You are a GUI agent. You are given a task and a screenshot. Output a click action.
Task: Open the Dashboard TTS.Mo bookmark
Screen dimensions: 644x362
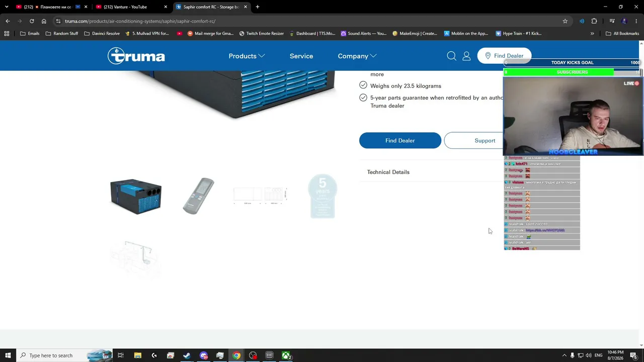coord(312,34)
